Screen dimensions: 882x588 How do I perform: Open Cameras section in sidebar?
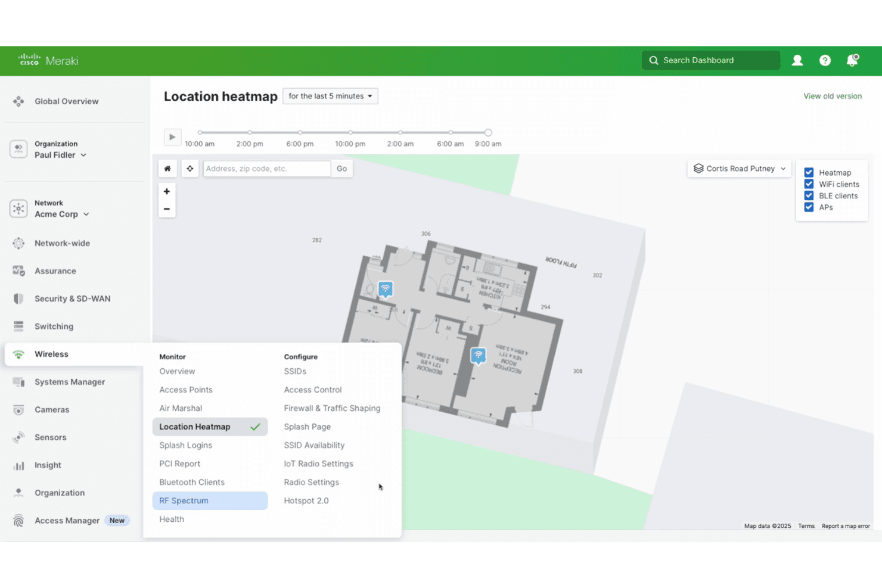pyautogui.click(x=52, y=409)
